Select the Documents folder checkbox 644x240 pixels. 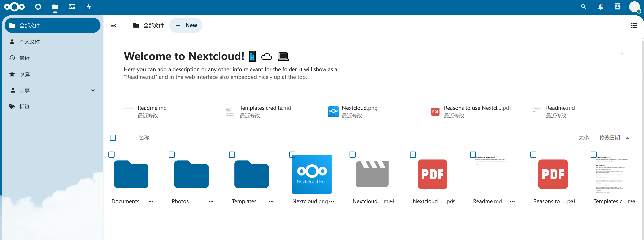[111, 155]
